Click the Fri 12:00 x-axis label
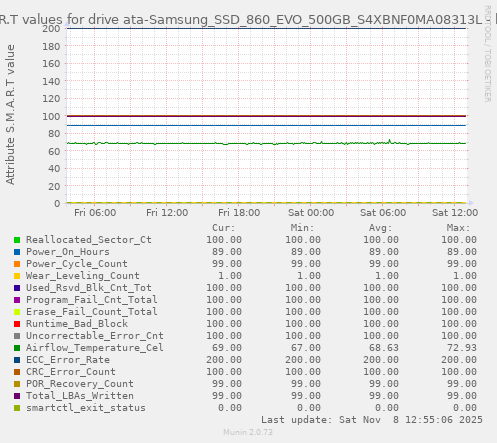Screen dimensions: 497x443 167,213
